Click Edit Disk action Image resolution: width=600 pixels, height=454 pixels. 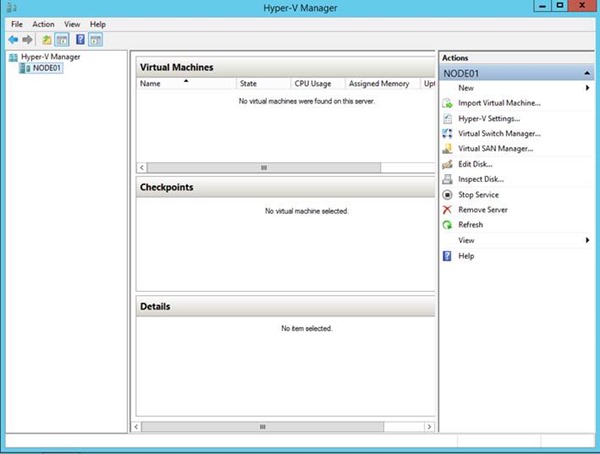pyautogui.click(x=474, y=164)
